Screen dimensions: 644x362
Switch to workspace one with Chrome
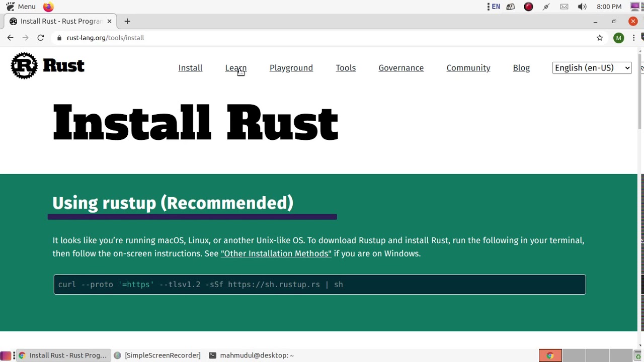point(550,355)
